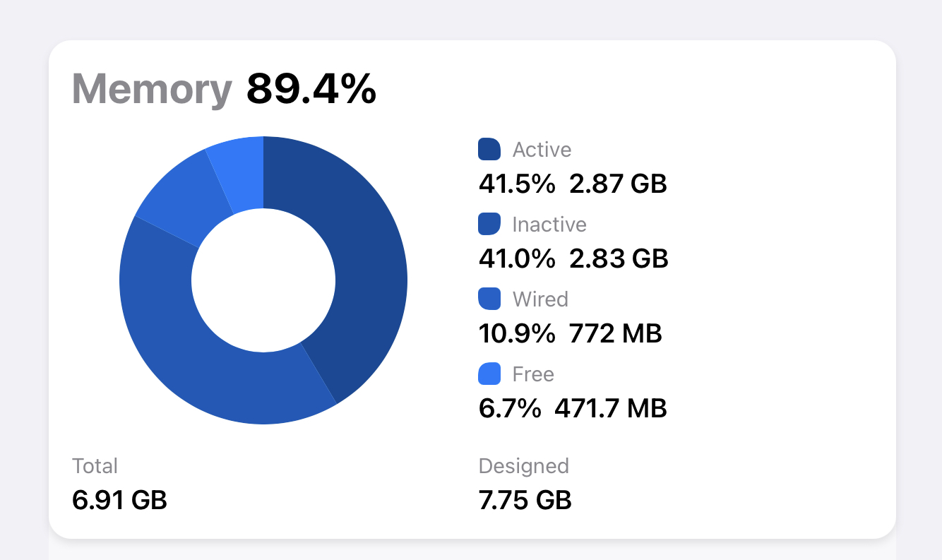
Task: Click the empty center of the donut chart
Action: point(263,280)
